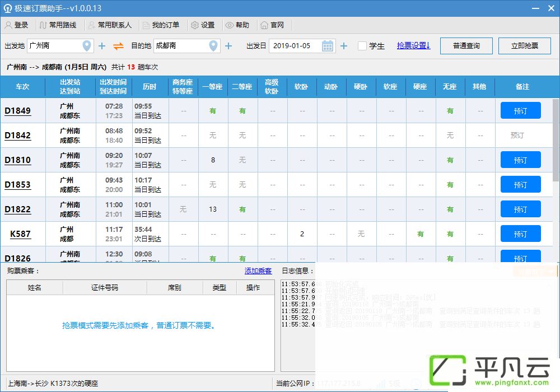This screenshot has width=560, height=392.
Task: Click the 历时 duration column header
Action: click(150, 86)
